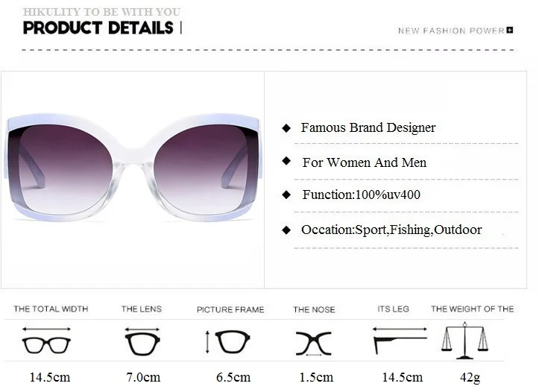Click the sunglasses product image

tap(133, 168)
